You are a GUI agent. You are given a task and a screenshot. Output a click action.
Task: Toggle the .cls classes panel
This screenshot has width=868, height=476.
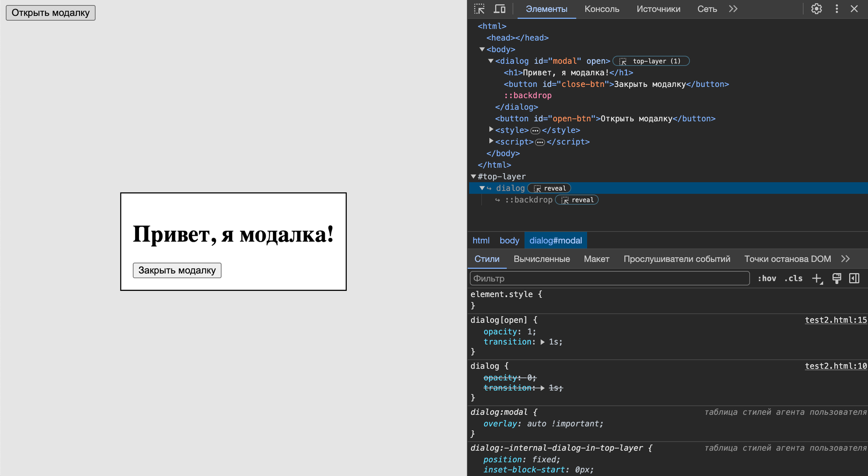pyautogui.click(x=793, y=278)
